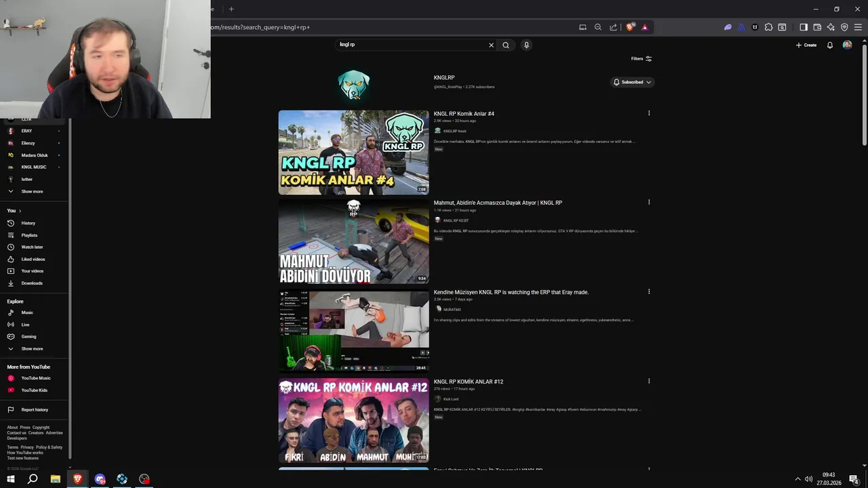
Task: Open Downloads in the sidebar
Action: (34, 283)
